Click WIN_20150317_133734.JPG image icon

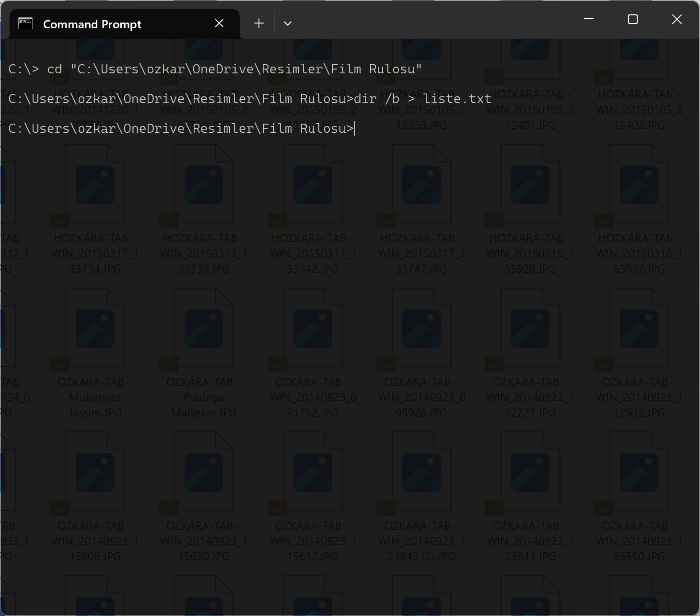coord(95,185)
